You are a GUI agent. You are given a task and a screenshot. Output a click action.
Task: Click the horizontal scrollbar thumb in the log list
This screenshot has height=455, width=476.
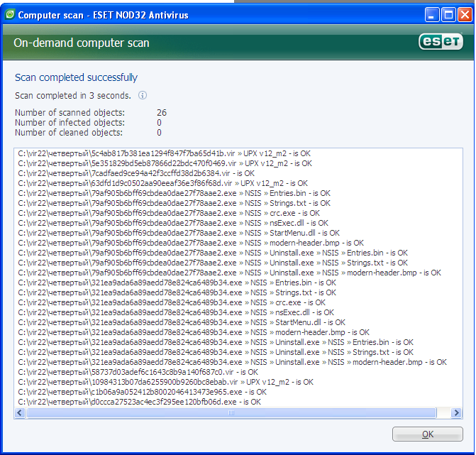pyautogui.click(x=231, y=413)
